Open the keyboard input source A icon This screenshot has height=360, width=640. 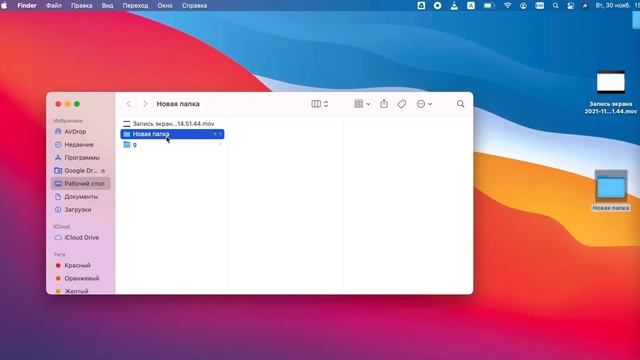pyautogui.click(x=471, y=6)
